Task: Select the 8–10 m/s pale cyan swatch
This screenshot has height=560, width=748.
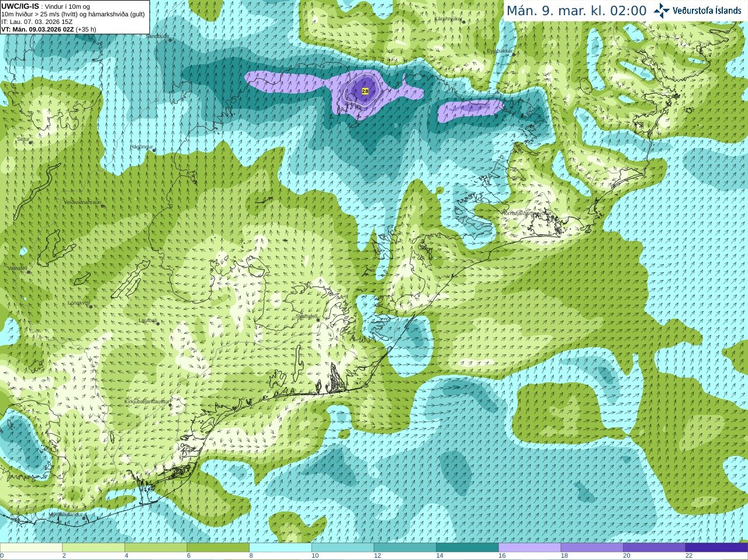Action: [x=280, y=548]
